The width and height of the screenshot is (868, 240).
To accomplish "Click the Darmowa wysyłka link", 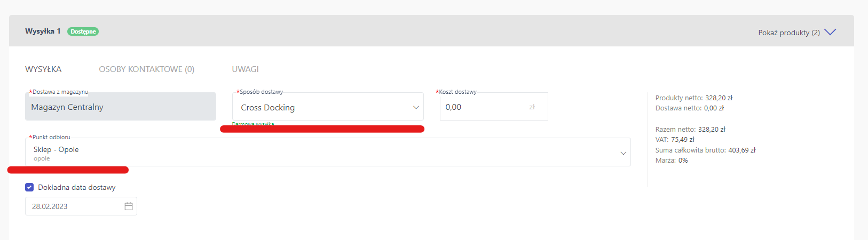I will tap(253, 124).
